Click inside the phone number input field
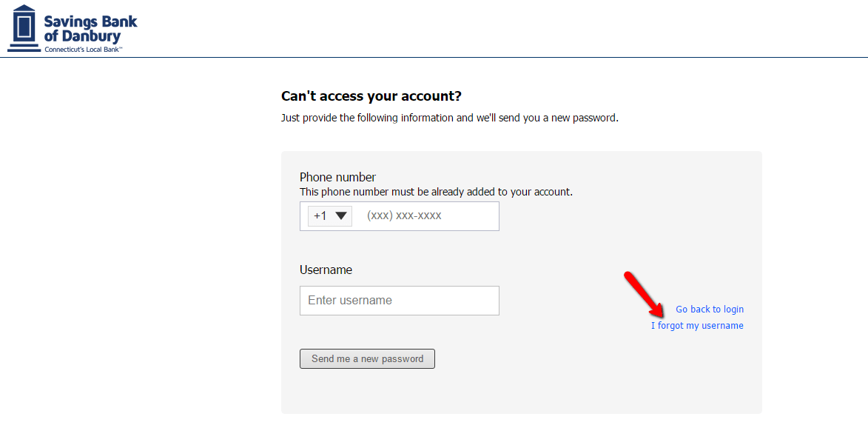868x448 pixels. 422,215
